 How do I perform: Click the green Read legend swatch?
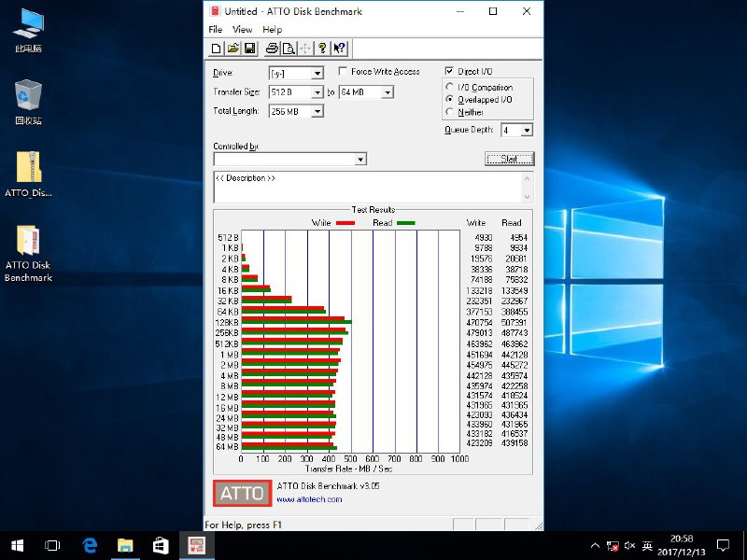[x=405, y=223]
